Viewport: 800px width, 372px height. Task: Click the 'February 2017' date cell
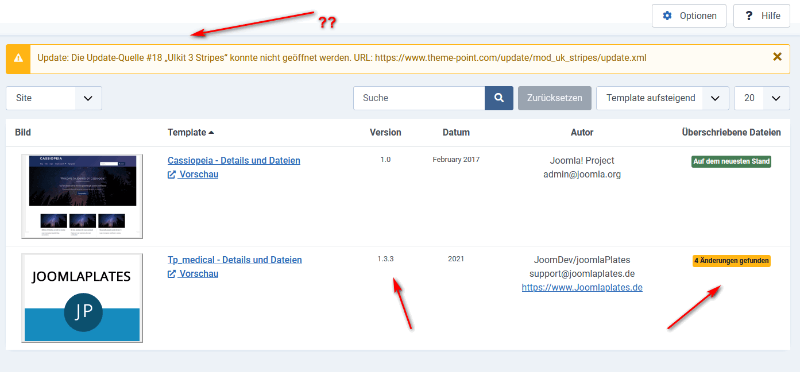click(x=456, y=159)
